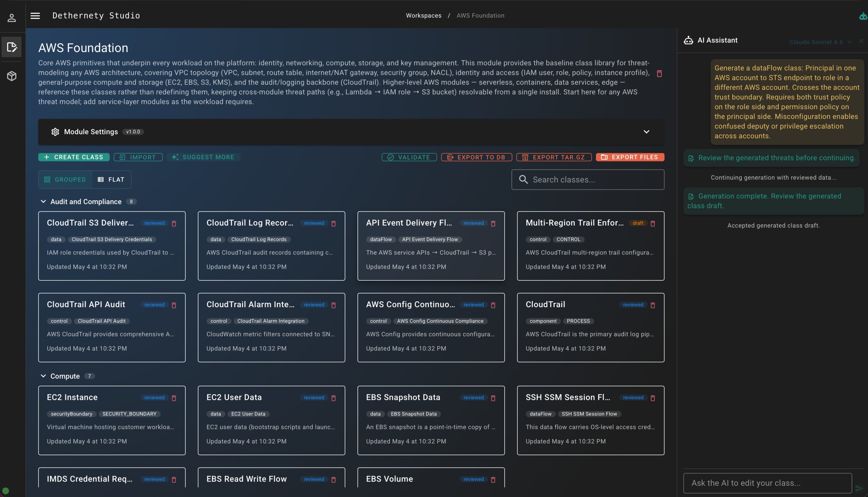This screenshot has height=497, width=868.
Task: Click EXPORT TAR.GZ button
Action: point(554,157)
